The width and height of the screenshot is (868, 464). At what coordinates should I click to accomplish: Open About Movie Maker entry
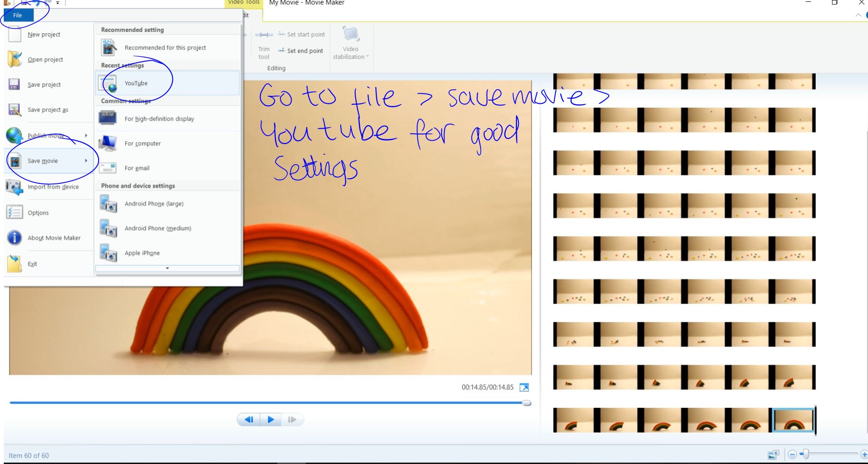(x=49, y=238)
